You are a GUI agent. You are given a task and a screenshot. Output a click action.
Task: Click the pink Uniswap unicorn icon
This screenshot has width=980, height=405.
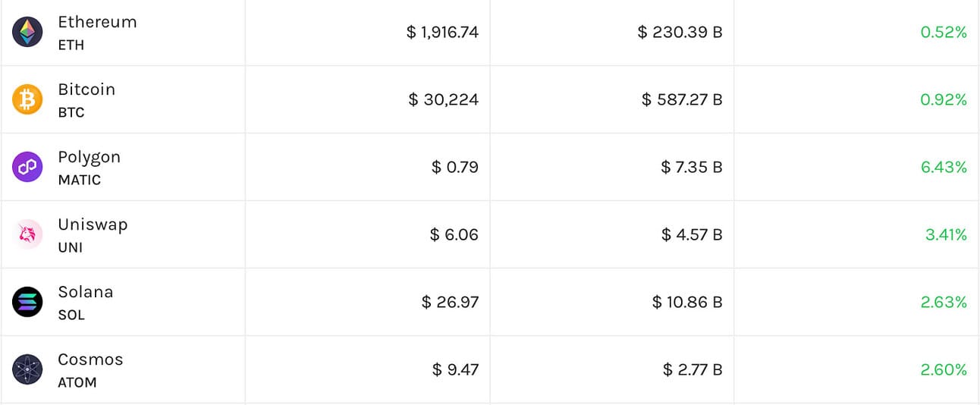[27, 234]
